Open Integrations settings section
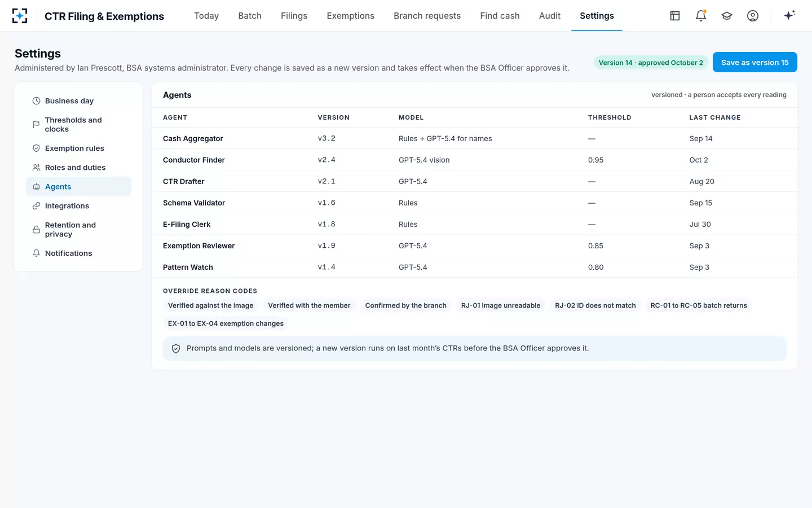812x508 pixels. pos(78,206)
